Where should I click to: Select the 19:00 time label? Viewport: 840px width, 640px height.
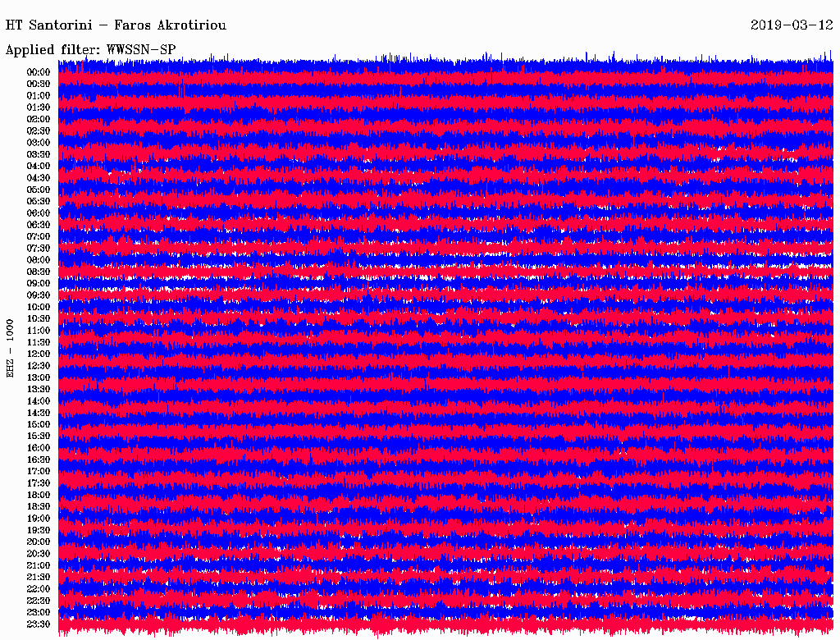tap(39, 519)
